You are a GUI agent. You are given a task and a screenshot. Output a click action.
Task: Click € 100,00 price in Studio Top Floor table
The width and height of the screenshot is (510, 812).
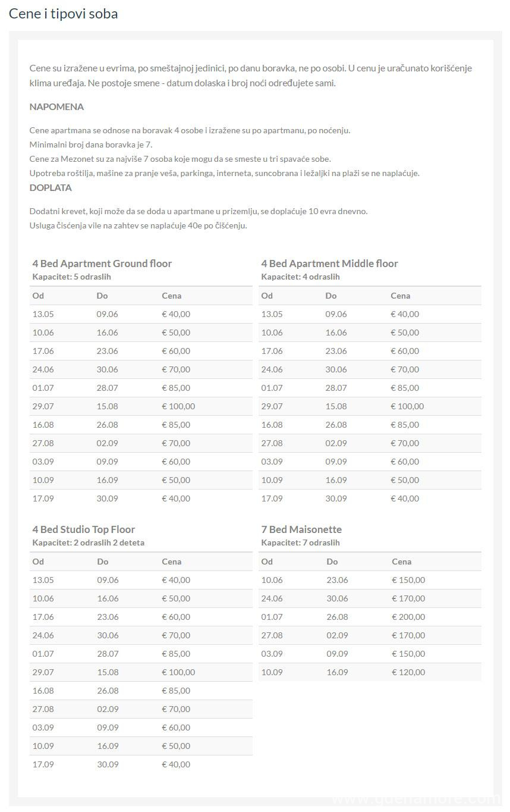click(178, 672)
